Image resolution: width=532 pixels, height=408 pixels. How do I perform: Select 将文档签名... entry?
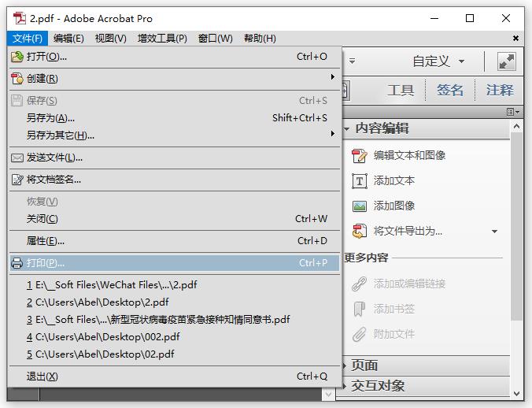pos(175,180)
